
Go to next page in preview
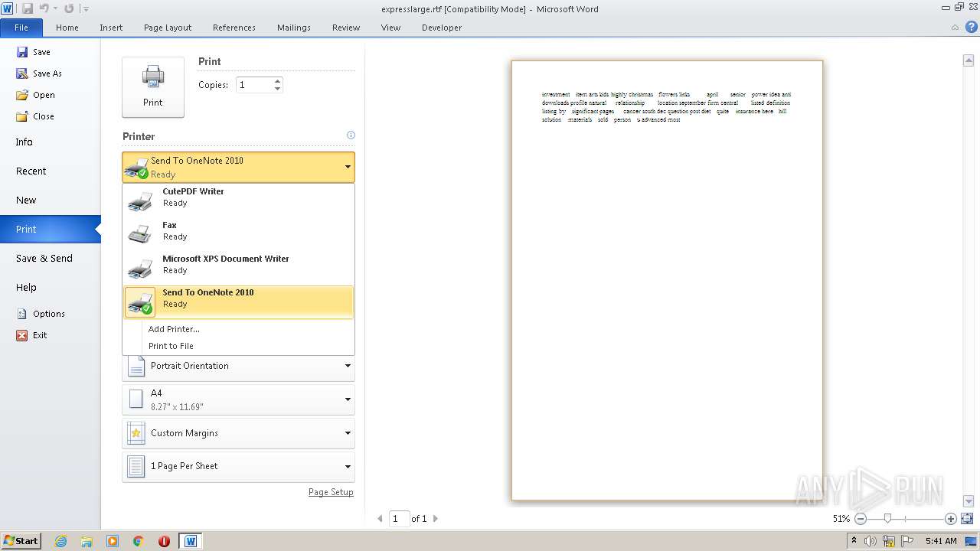436,518
